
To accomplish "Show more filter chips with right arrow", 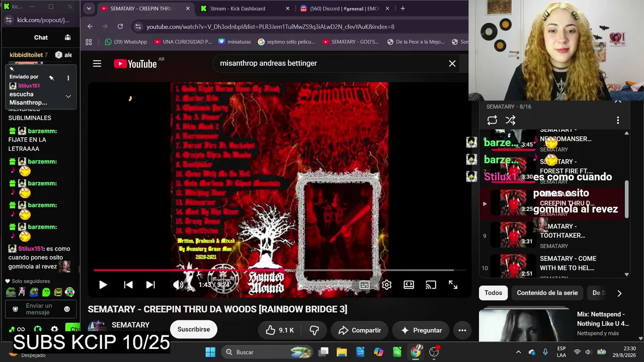I will [619, 293].
